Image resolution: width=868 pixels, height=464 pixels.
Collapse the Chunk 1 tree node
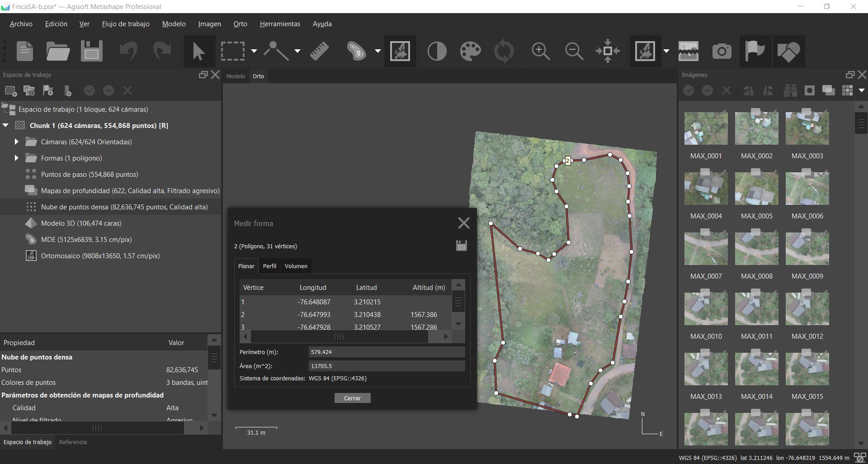(6, 125)
